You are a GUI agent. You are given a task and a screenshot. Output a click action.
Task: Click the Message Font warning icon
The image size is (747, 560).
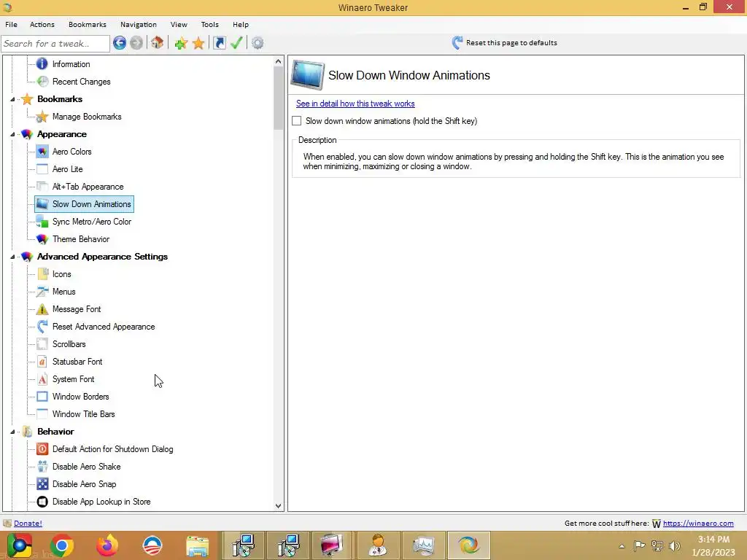coord(42,309)
